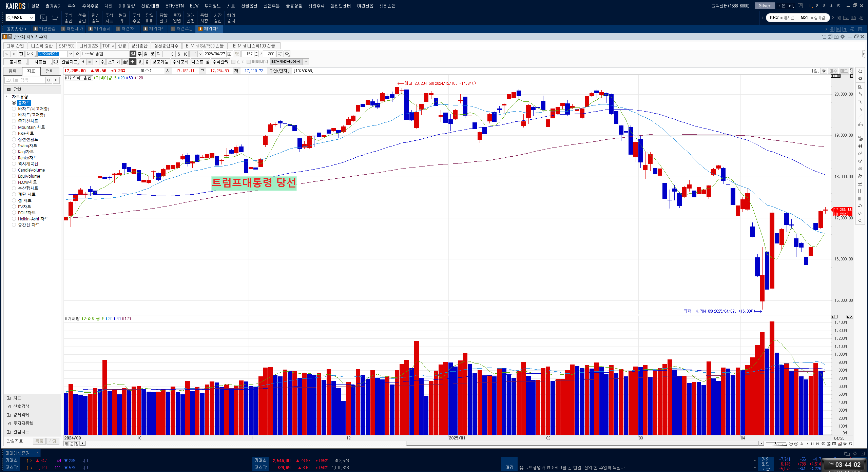Open the period multiplier dropdown next to 10
Image resolution: width=868 pixels, height=472 pixels.
click(200, 54)
